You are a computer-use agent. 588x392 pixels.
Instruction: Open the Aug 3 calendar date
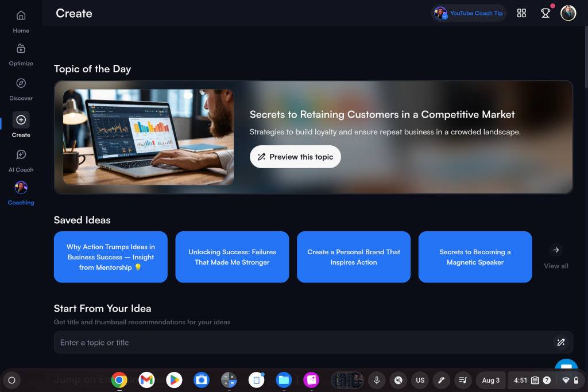pos(490,380)
